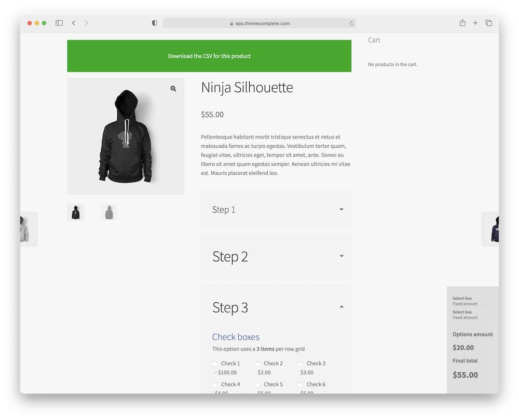Click the $3.00 price under Check 3
The image size is (519, 420).
307,372
